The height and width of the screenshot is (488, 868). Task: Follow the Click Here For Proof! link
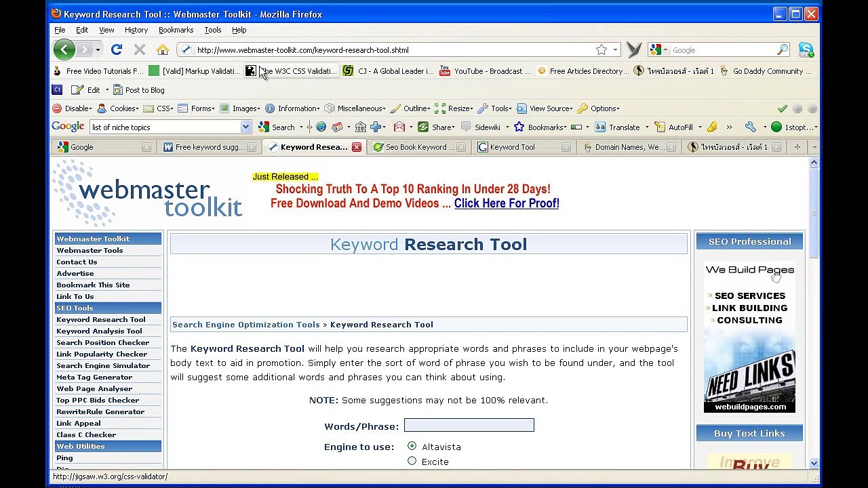coord(507,203)
